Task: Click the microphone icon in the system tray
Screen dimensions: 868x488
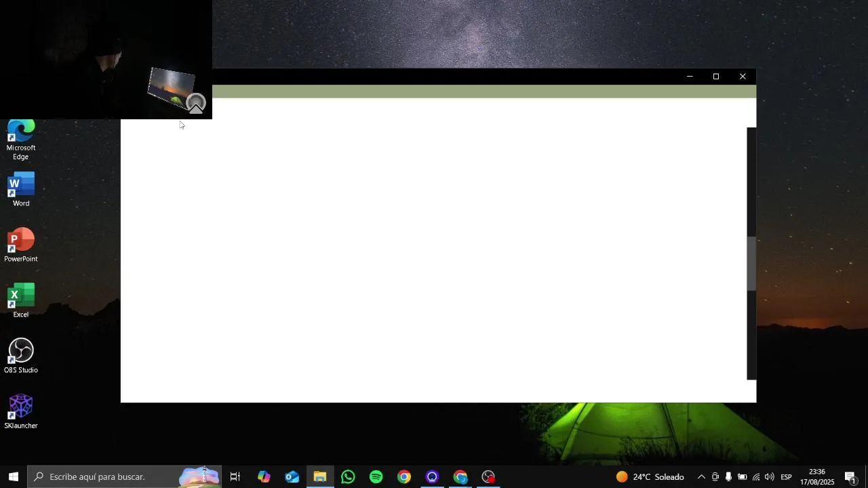Action: [x=728, y=476]
